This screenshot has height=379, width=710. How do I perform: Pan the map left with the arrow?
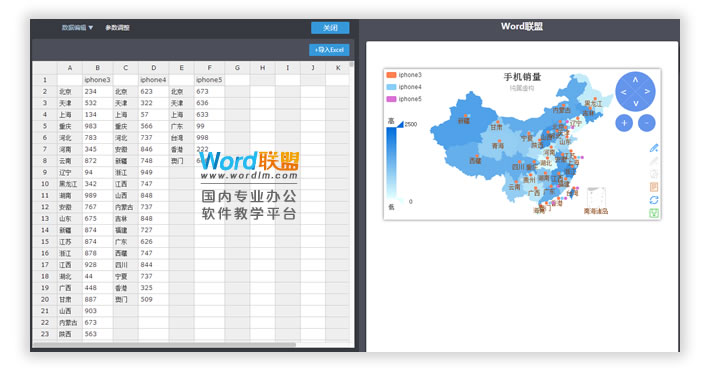624,92
